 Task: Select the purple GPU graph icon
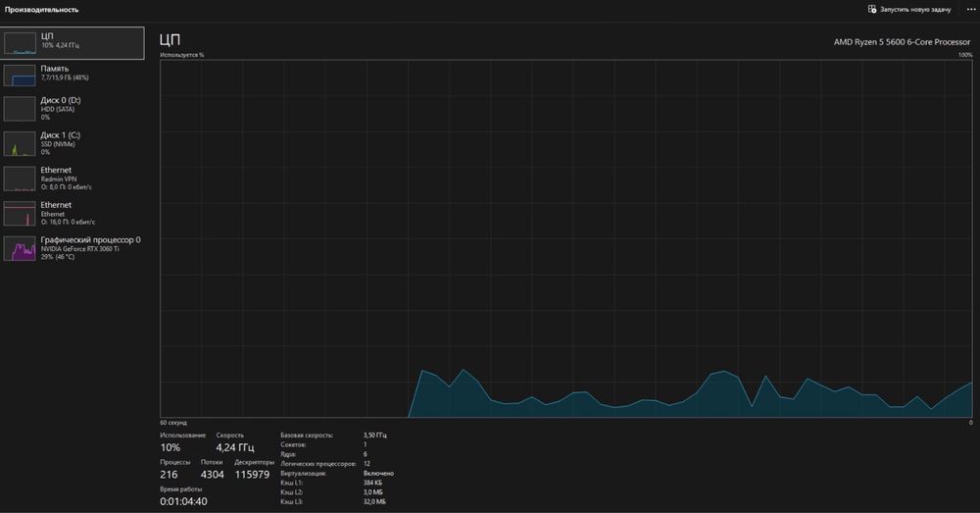pyautogui.click(x=20, y=249)
